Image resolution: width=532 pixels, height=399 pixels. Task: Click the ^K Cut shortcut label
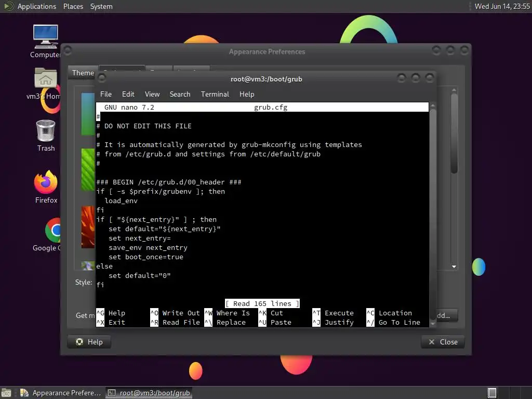coord(271,313)
